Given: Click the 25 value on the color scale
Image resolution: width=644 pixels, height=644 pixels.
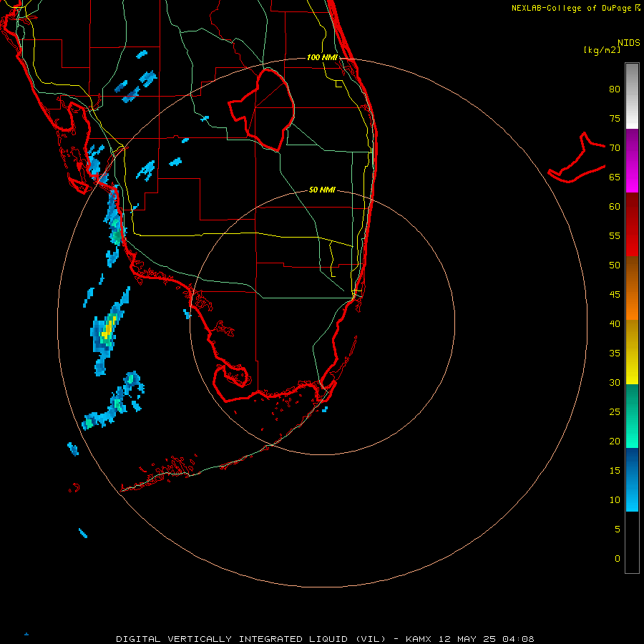Looking at the screenshot, I should 615,412.
